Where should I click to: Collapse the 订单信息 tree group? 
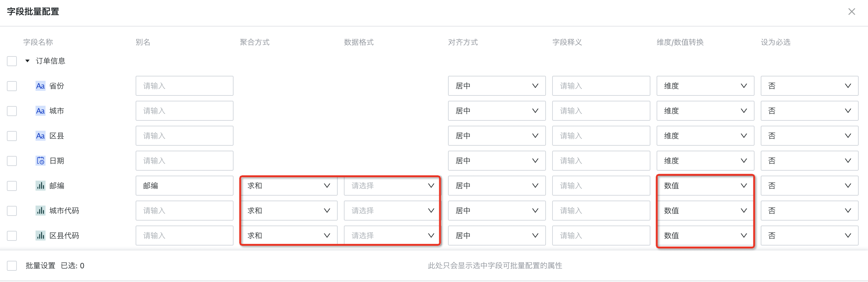[x=27, y=61]
